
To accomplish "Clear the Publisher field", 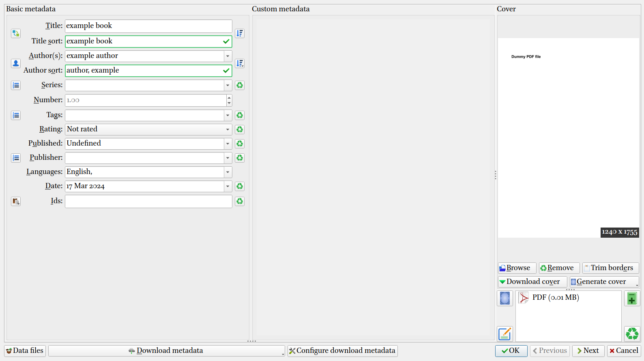I will point(240,158).
